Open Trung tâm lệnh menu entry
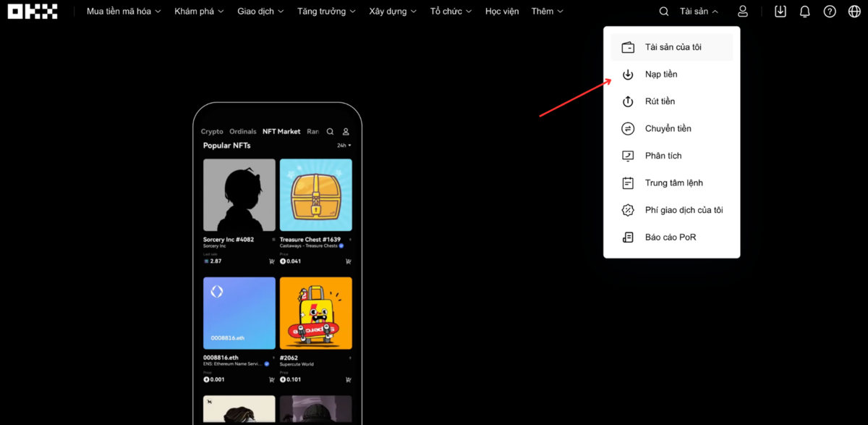868x425 pixels. 671,183
